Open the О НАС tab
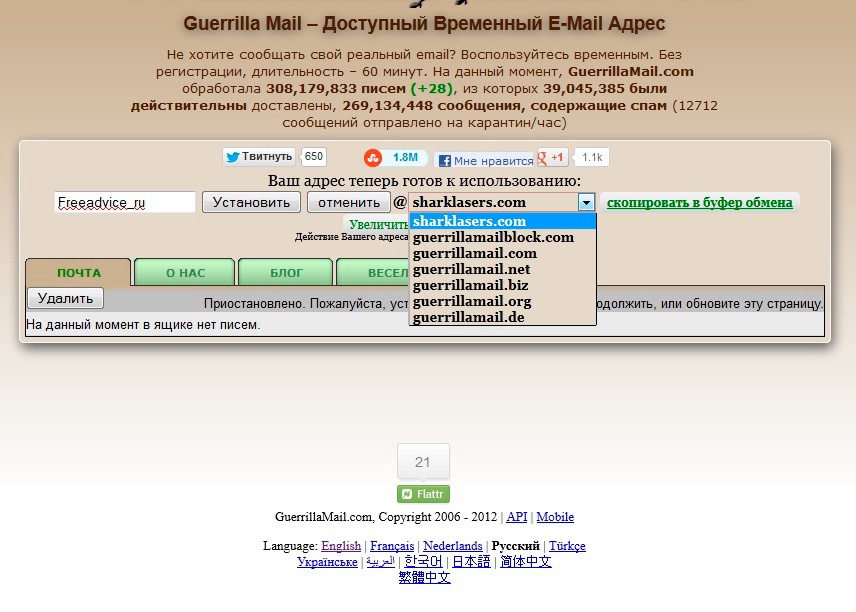856x612 pixels. (x=185, y=272)
